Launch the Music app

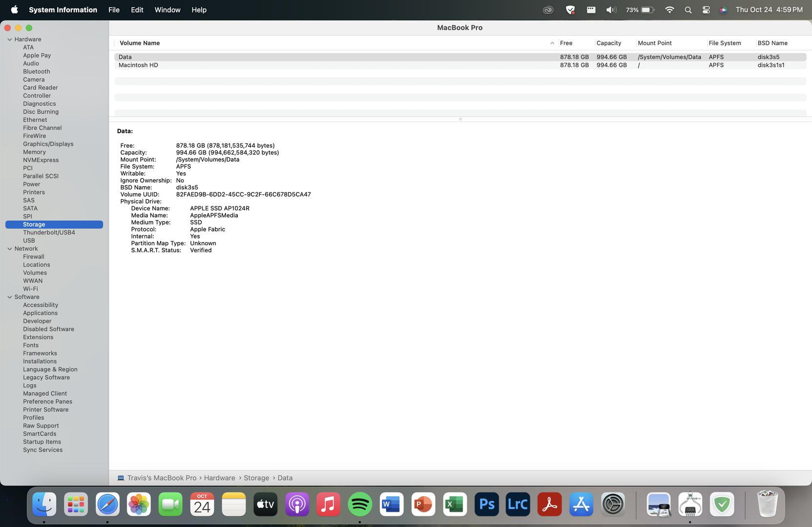pyautogui.click(x=328, y=504)
